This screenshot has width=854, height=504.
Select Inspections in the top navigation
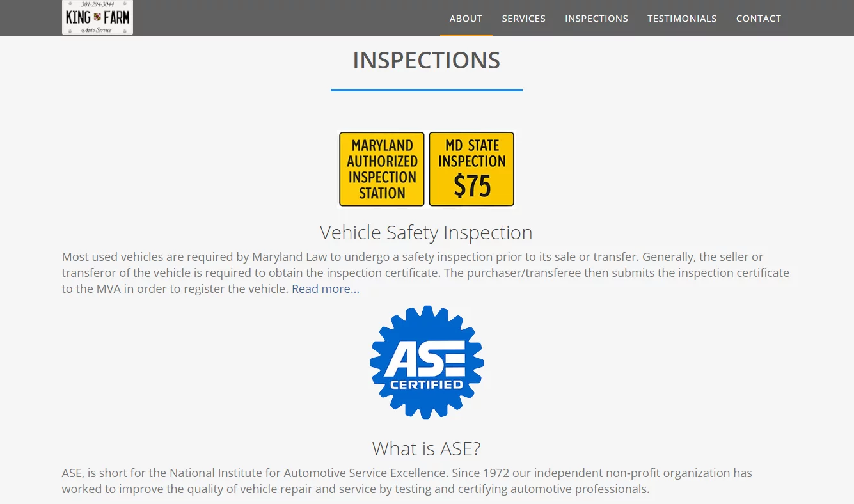596,19
